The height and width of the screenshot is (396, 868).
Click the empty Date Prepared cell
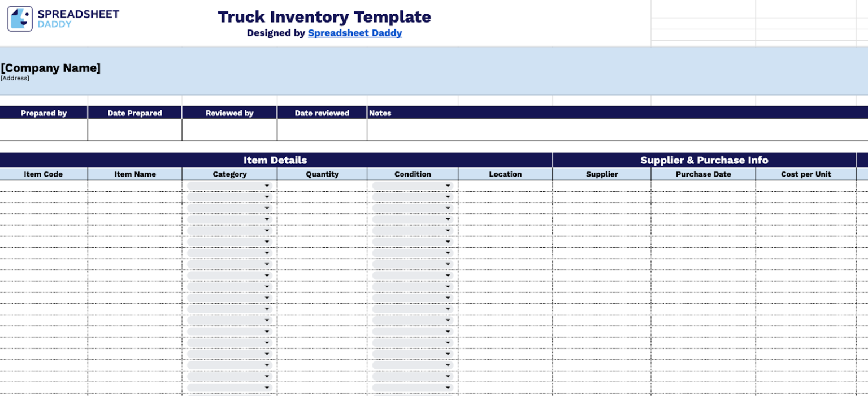134,131
